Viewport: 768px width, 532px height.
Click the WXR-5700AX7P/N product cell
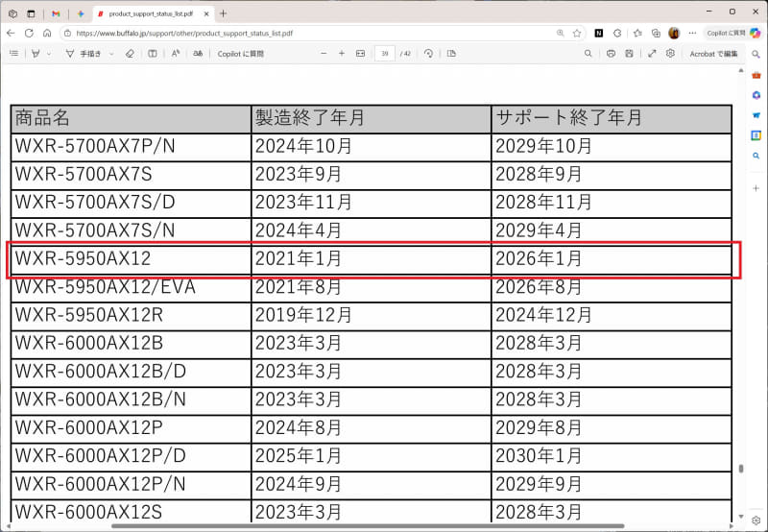pos(131,146)
